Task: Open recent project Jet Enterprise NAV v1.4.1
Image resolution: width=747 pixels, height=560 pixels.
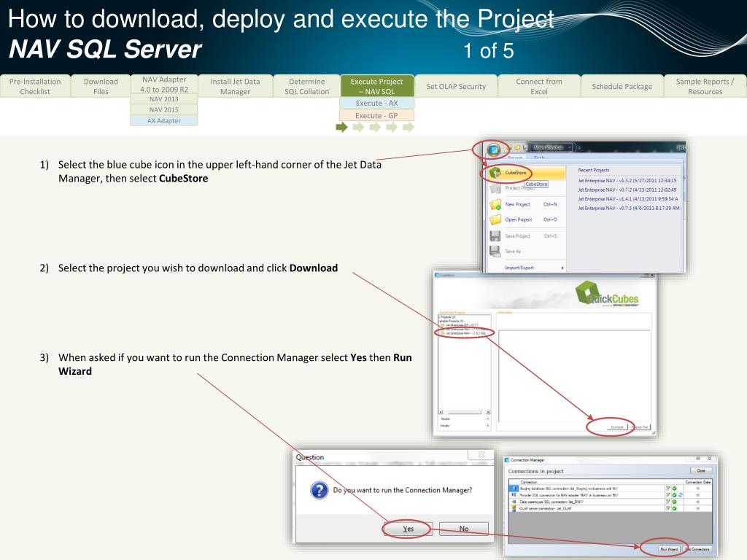Action: click(628, 198)
